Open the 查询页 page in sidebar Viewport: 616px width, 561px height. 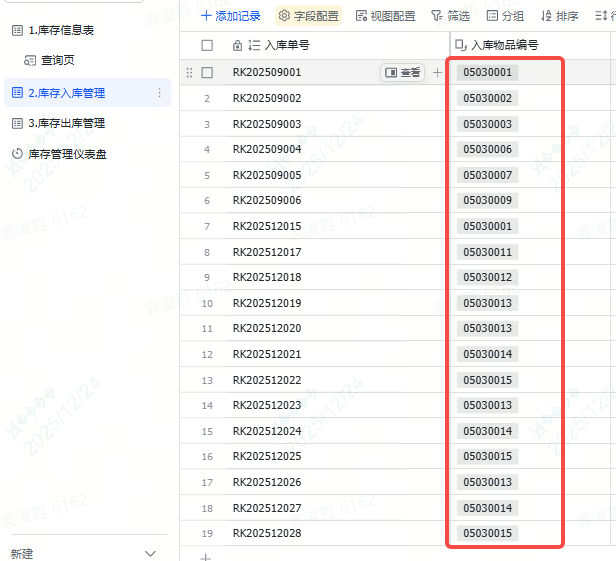tap(57, 61)
